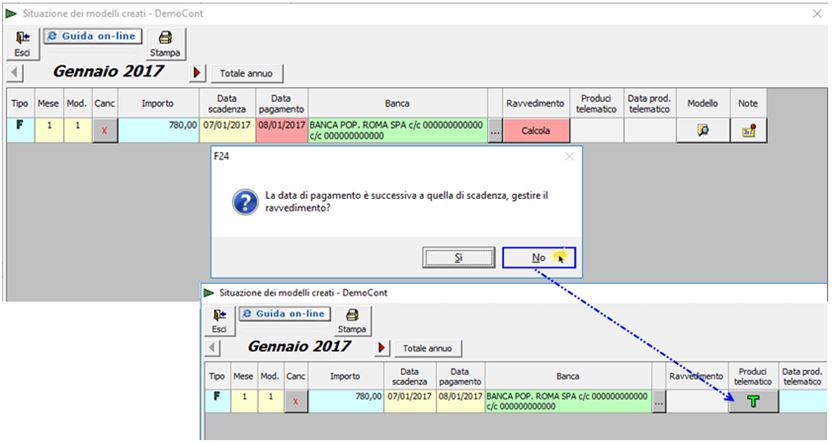This screenshot has height=443, width=833.
Task: Click Esci icon in upper window
Action: [x=22, y=42]
